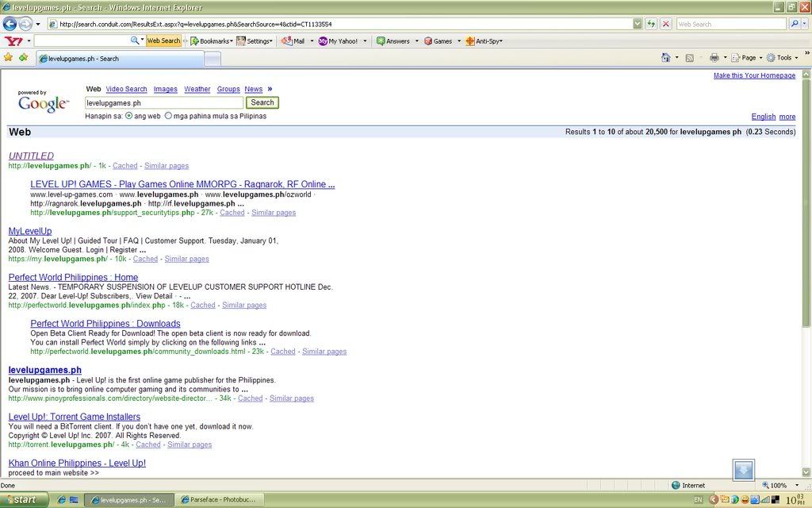Screen dimensions: 812x508
Task: Open Favorites Center star icon
Action: pyautogui.click(x=8, y=58)
